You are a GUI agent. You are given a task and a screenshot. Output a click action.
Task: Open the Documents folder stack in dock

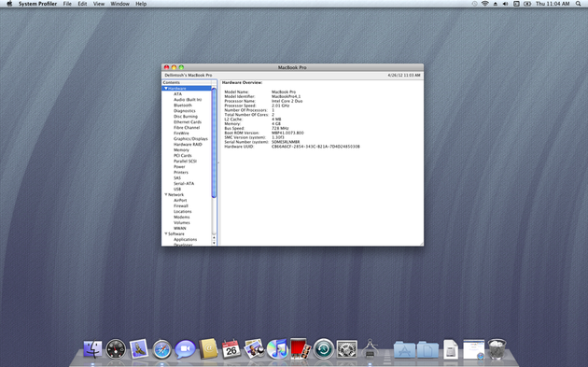pyautogui.click(x=427, y=350)
